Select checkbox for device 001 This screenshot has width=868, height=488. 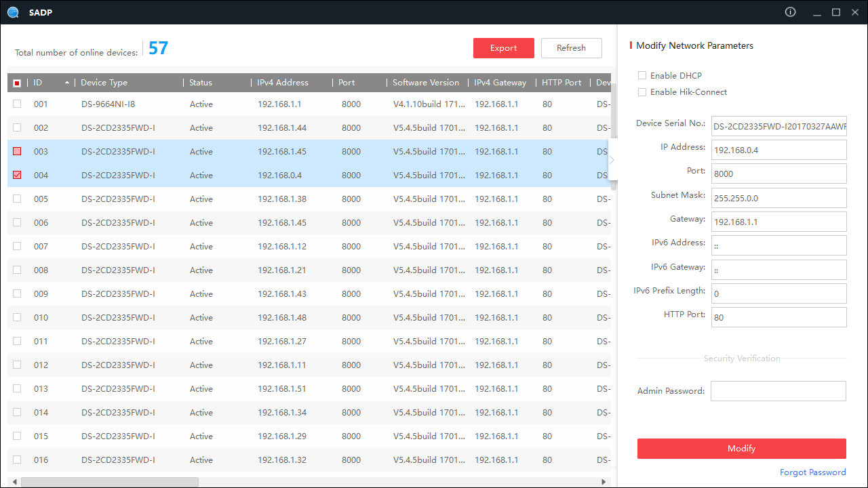pyautogui.click(x=17, y=104)
